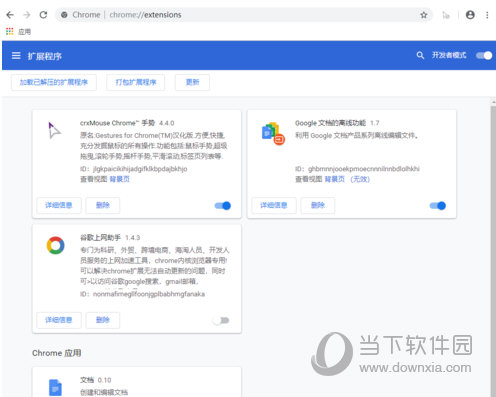
Task: Open crxMouse 背景页 link
Action: pyautogui.click(x=119, y=179)
